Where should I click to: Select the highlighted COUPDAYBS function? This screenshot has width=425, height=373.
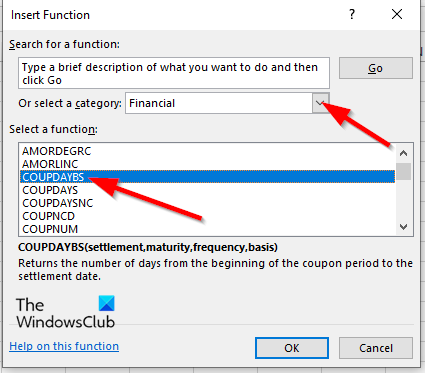point(207,177)
